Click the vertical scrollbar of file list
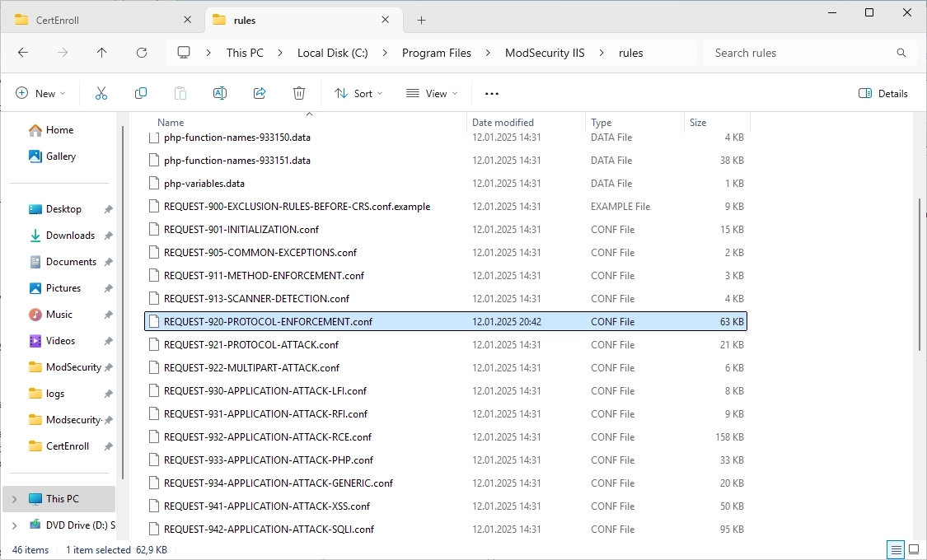 point(920,272)
